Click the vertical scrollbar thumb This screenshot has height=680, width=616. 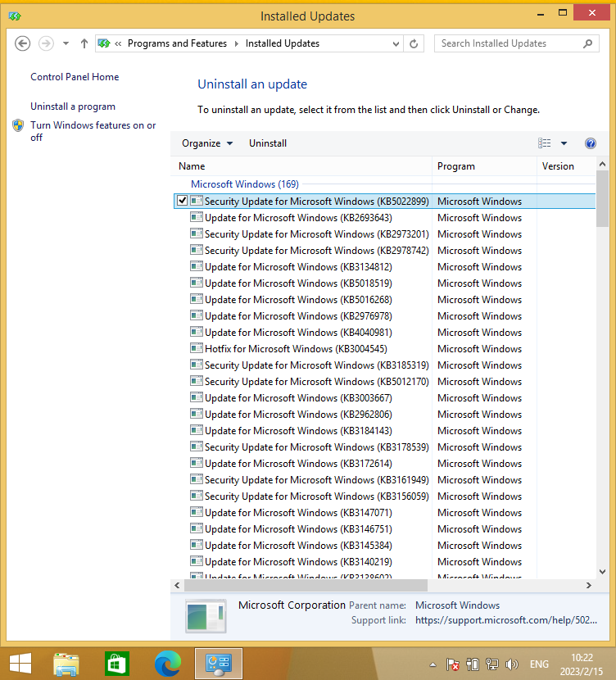[602, 198]
